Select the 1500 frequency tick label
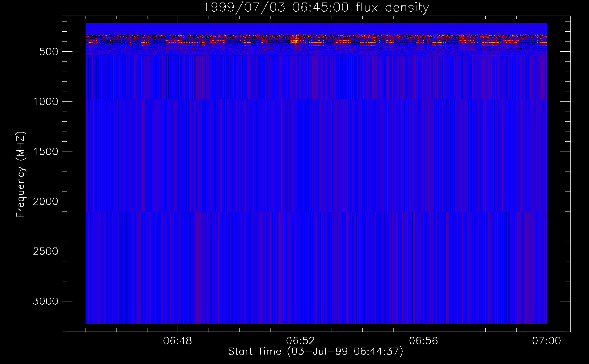The width and height of the screenshot is (589, 364). [46, 151]
